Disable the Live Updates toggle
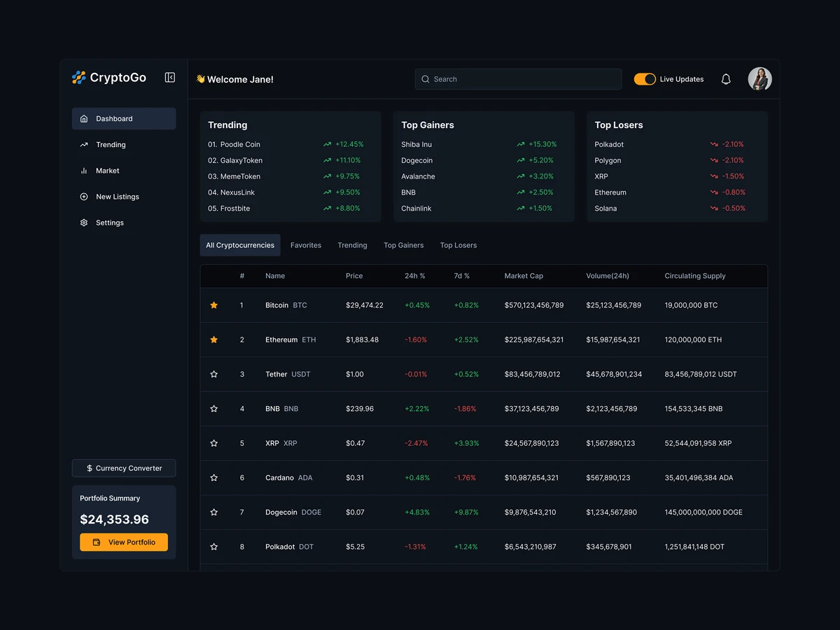 click(x=645, y=79)
